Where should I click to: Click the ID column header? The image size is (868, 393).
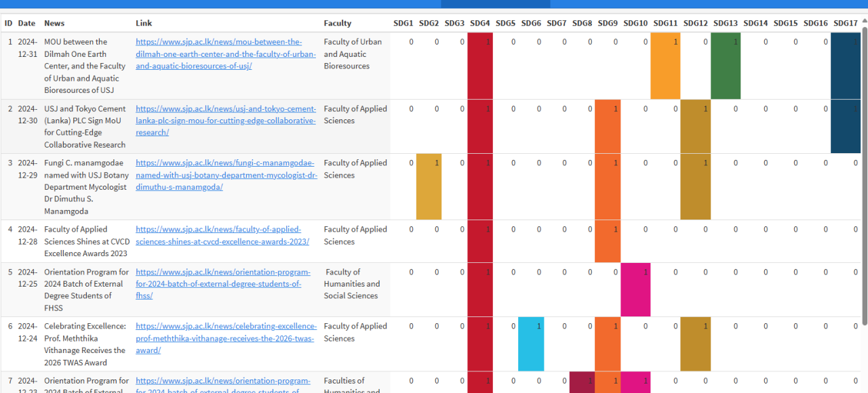point(9,23)
